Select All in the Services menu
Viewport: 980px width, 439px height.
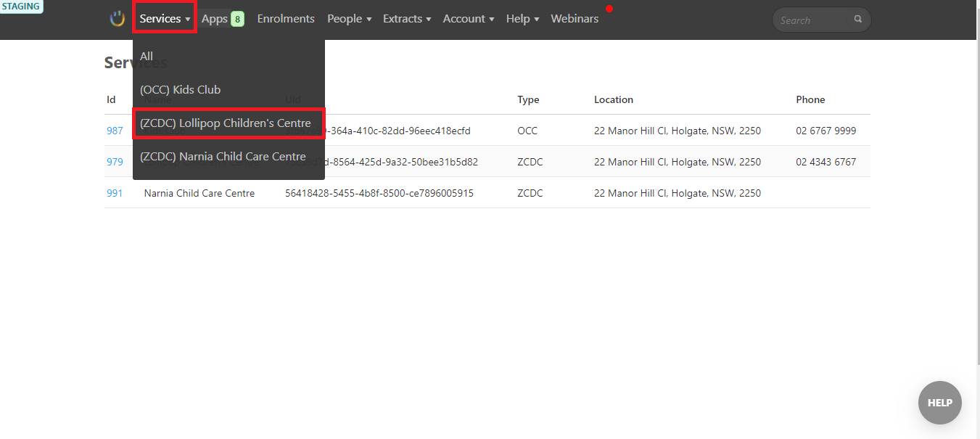tap(228, 56)
